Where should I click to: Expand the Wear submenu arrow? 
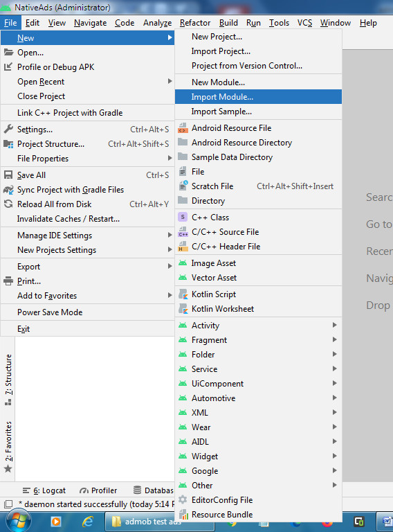335,427
